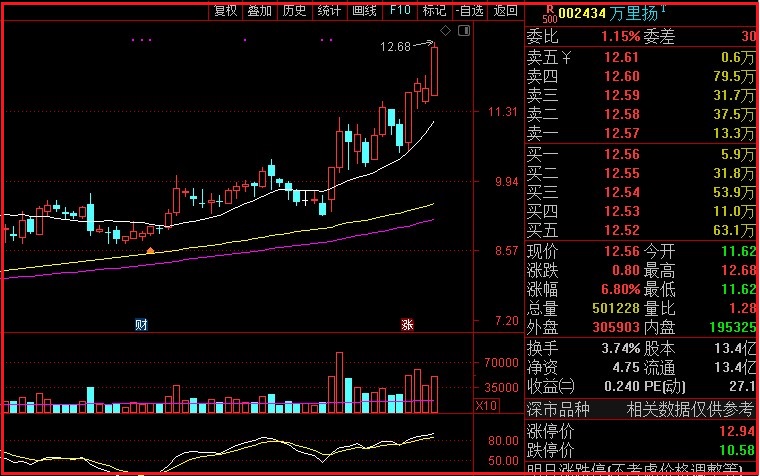Click the 11.31 price axis label

pyautogui.click(x=503, y=112)
